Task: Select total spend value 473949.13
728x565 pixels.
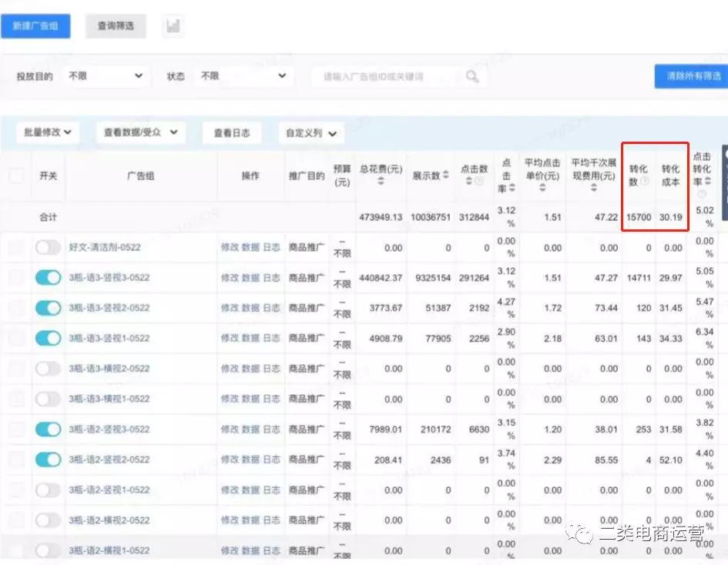Action: tap(381, 217)
